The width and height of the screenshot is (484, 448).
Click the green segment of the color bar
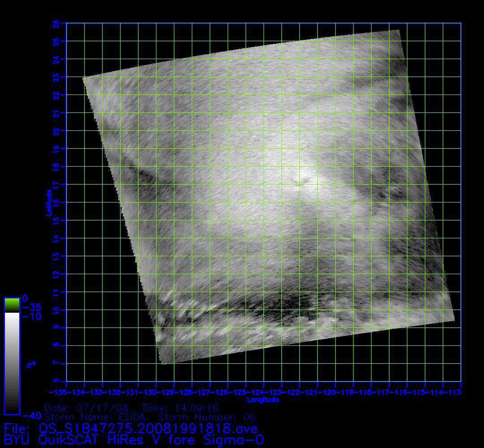12,305
